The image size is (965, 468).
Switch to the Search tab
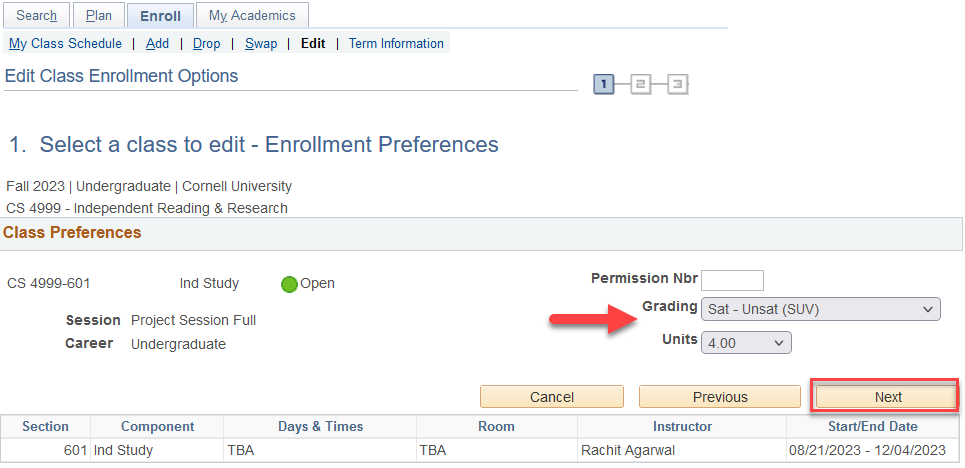click(37, 16)
